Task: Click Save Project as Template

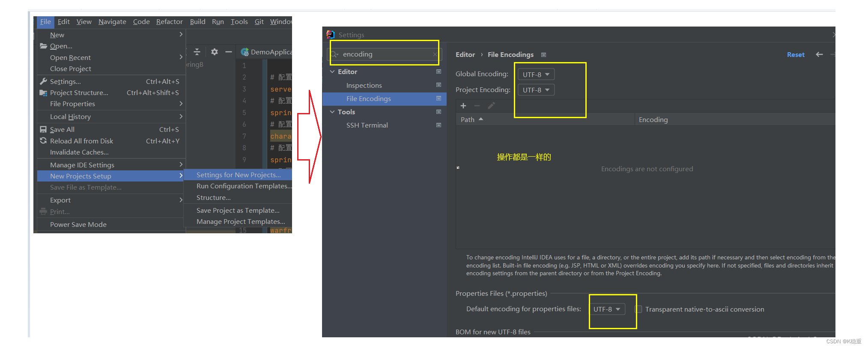Action: [x=238, y=211]
